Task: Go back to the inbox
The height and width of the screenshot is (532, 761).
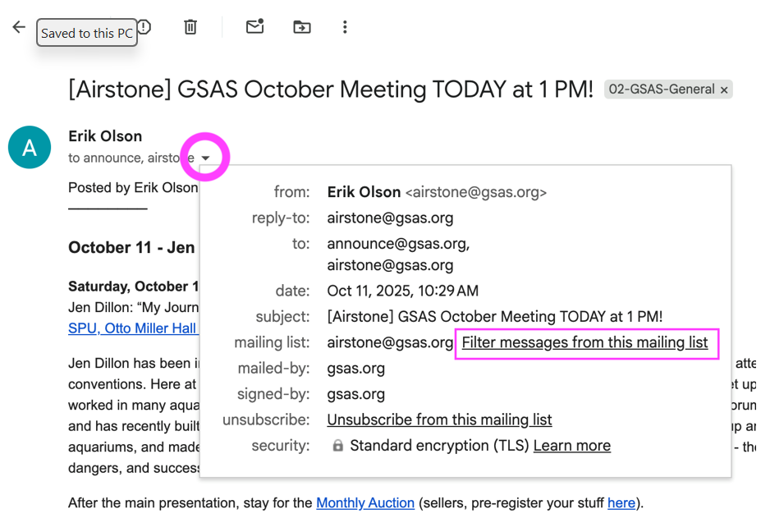Action: [x=19, y=27]
